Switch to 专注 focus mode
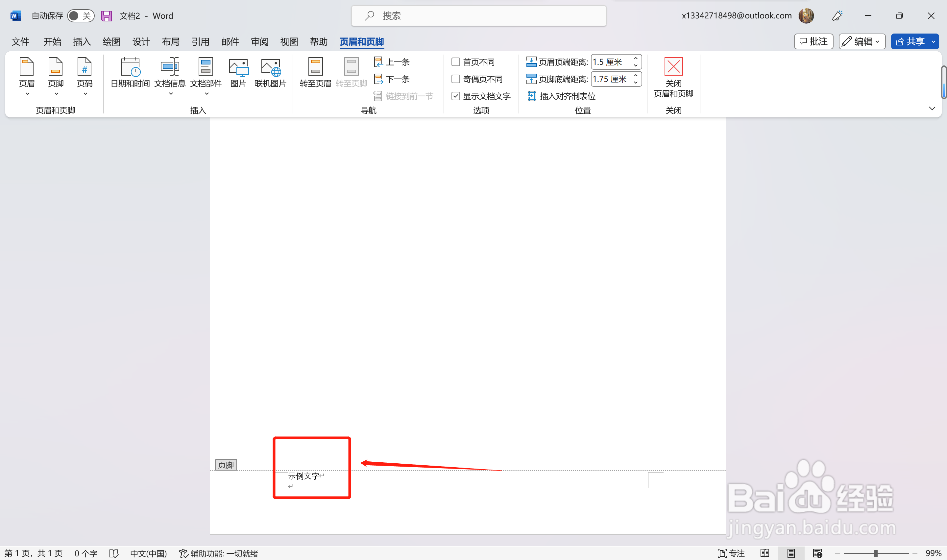 pyautogui.click(x=731, y=553)
